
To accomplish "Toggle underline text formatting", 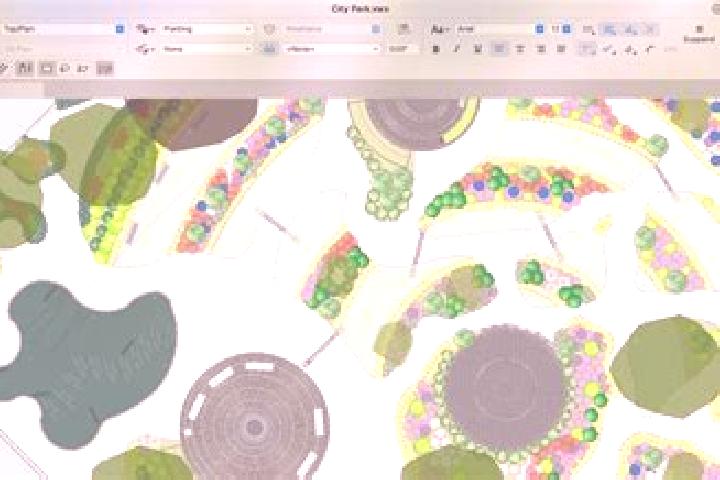I will pyautogui.click(x=478, y=49).
